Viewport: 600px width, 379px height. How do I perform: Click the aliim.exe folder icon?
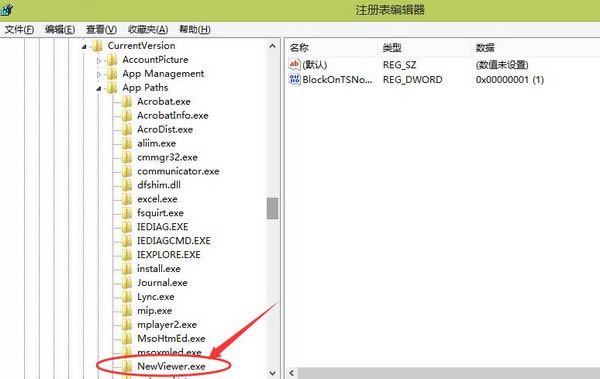(127, 144)
